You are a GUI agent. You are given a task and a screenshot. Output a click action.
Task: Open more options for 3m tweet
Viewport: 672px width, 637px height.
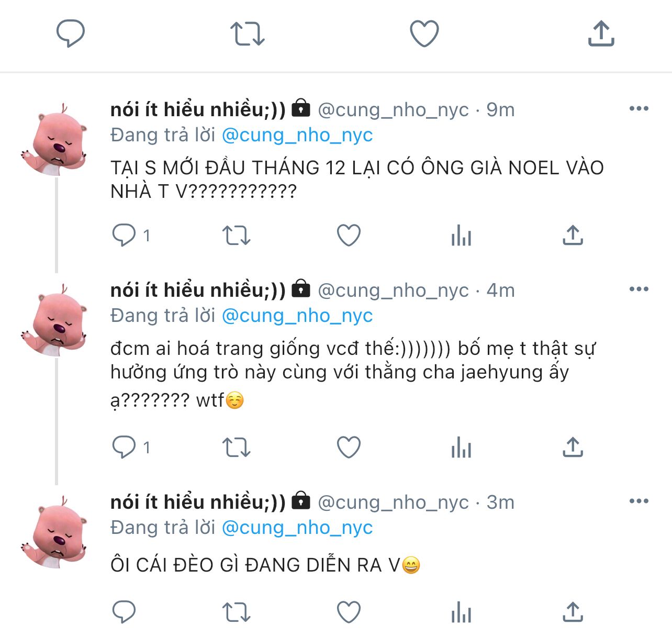[639, 501]
